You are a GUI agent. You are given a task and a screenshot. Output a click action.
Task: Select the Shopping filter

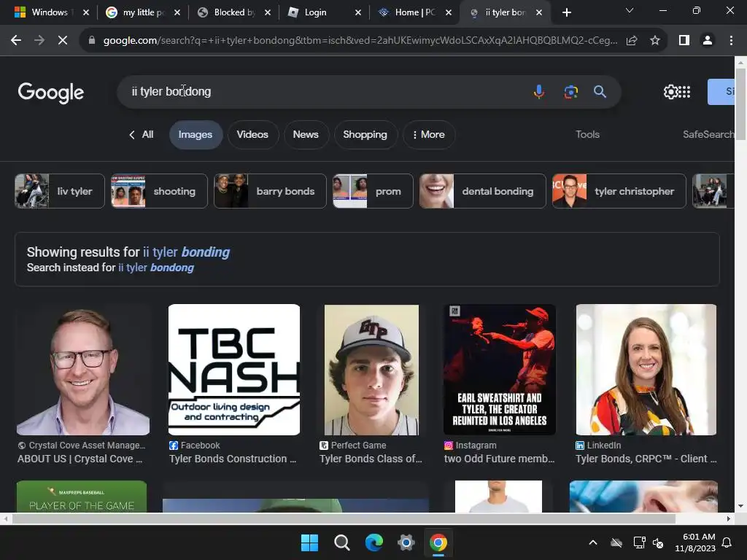365,135
